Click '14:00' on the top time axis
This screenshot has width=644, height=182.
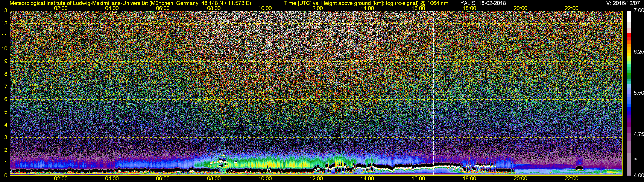(x=367, y=8)
